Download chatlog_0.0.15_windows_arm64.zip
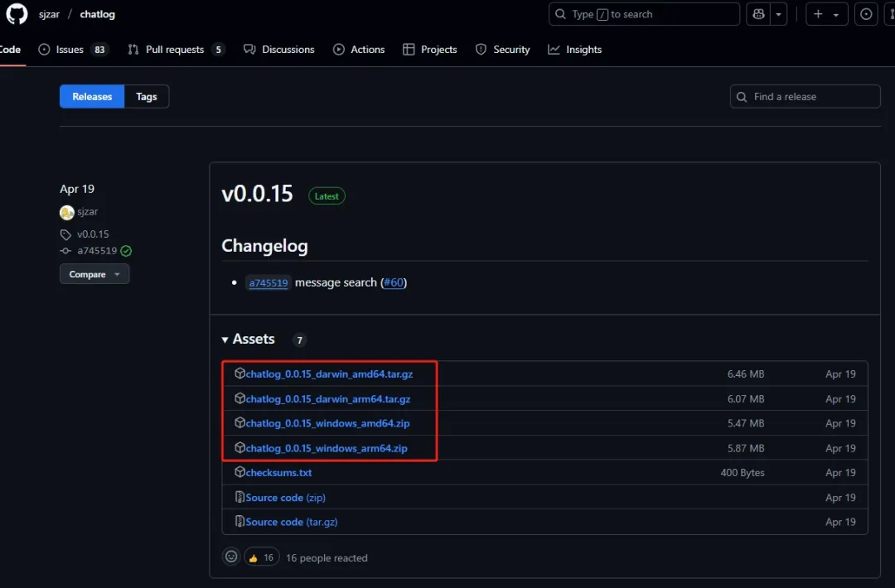Screen dimensions: 895x588 coord(327,448)
